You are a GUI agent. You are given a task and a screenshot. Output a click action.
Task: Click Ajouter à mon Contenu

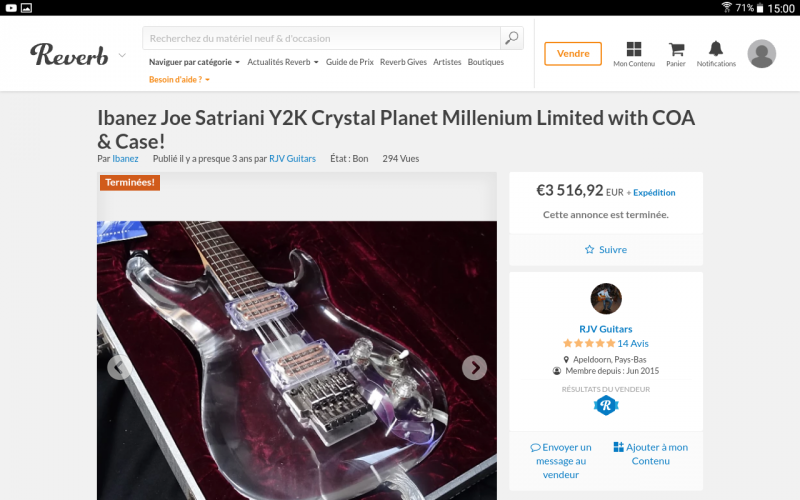tap(651, 454)
